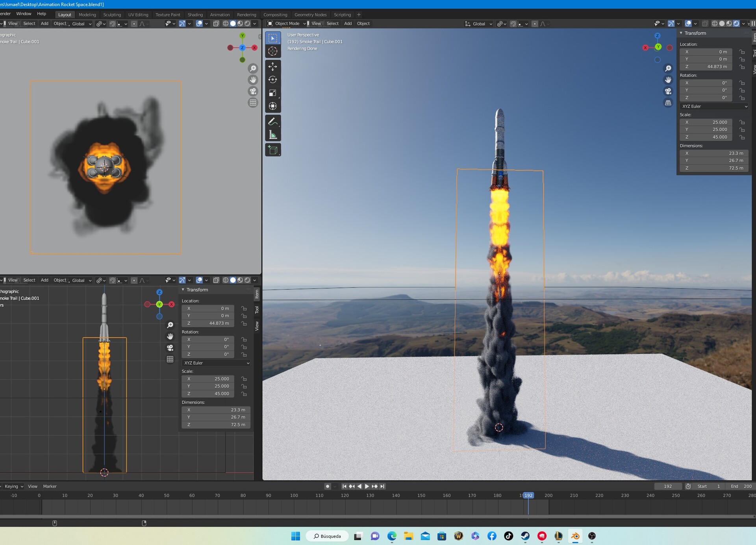Image resolution: width=756 pixels, height=545 pixels.
Task: Open the Global transform orientation dropdown
Action: (x=478, y=24)
